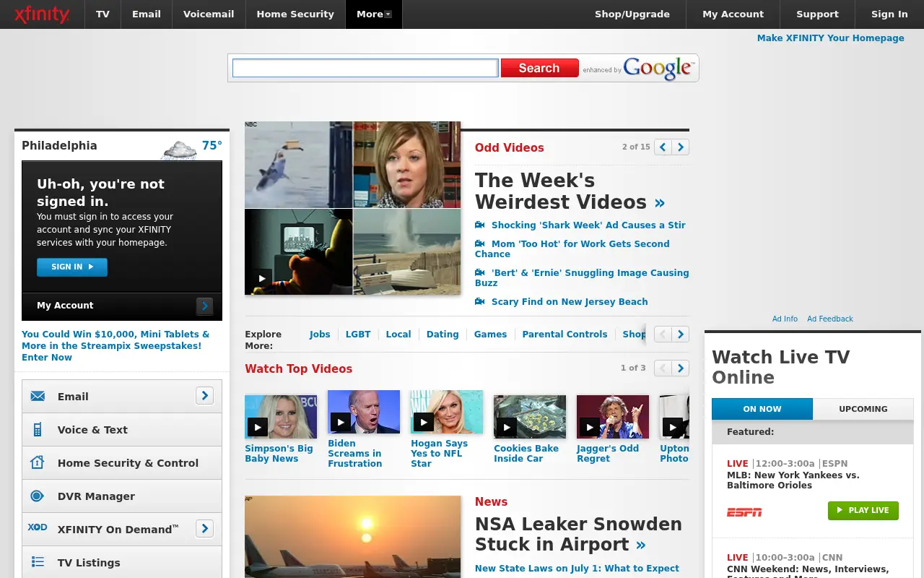The width and height of the screenshot is (924, 578).
Task: Click the XOD On Demand icon
Action: point(38,527)
